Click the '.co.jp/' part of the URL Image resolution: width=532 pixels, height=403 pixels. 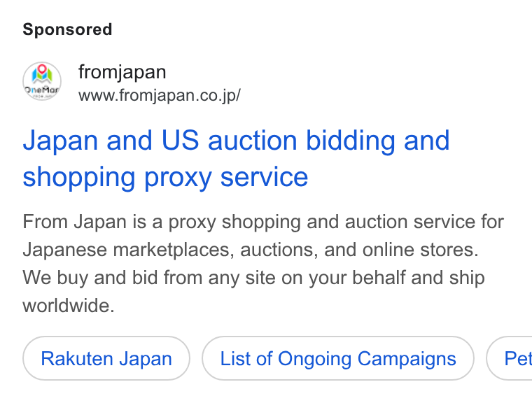[220, 95]
